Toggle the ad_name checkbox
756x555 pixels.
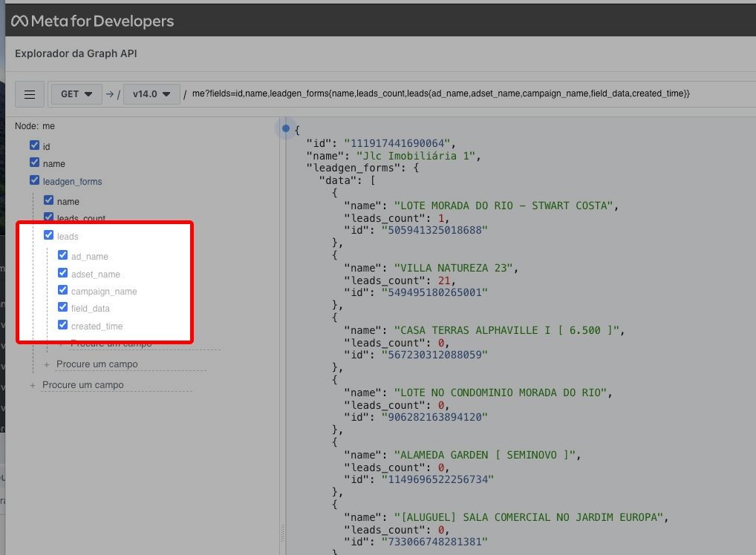coord(63,256)
